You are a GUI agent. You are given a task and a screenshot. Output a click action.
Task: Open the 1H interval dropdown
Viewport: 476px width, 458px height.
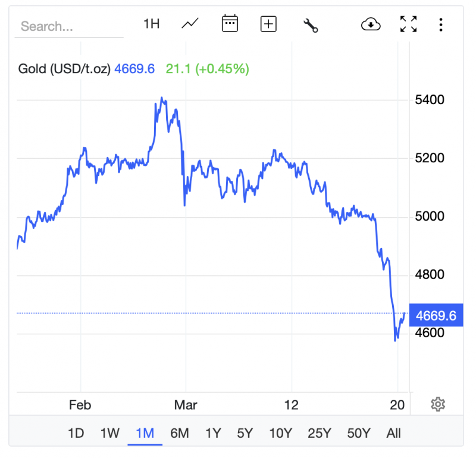[152, 24]
